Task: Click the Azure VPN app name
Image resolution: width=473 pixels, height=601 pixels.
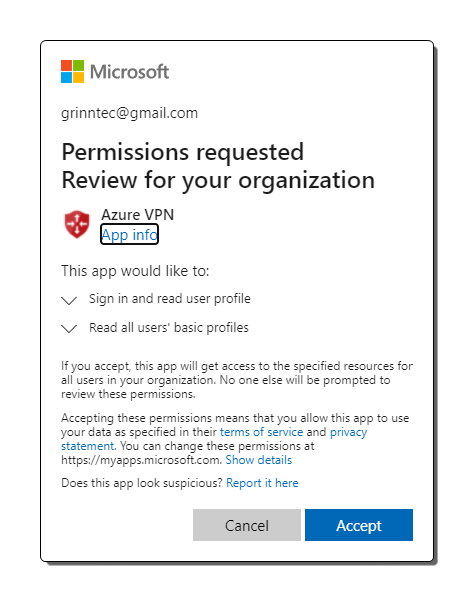Action: point(138,215)
